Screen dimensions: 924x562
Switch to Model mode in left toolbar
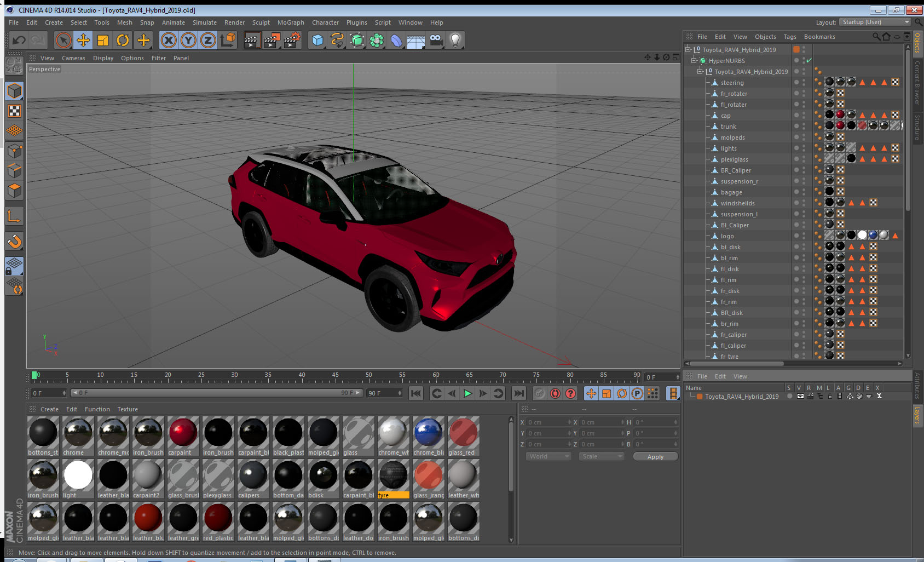[x=14, y=91]
